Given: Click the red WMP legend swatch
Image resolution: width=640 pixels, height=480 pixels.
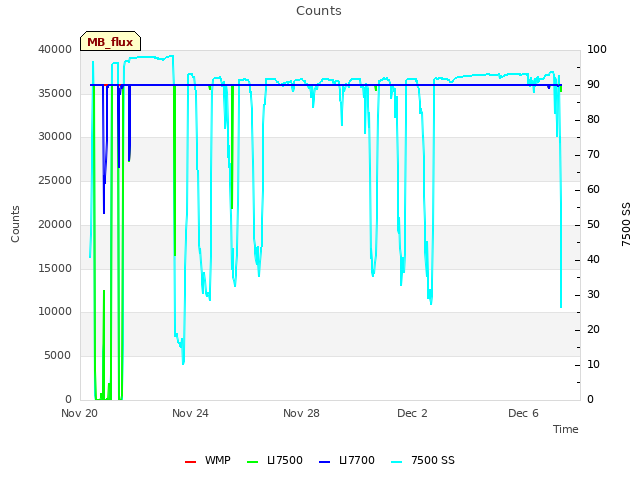Looking at the screenshot, I should pyautogui.click(x=190, y=462).
